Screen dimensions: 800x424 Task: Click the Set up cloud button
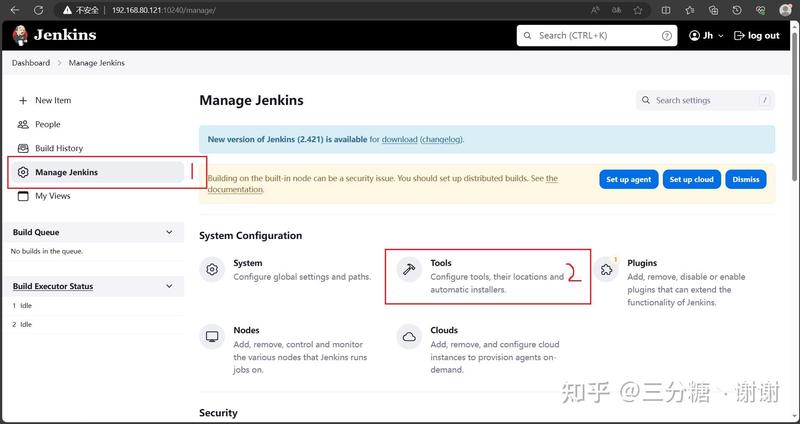click(692, 180)
